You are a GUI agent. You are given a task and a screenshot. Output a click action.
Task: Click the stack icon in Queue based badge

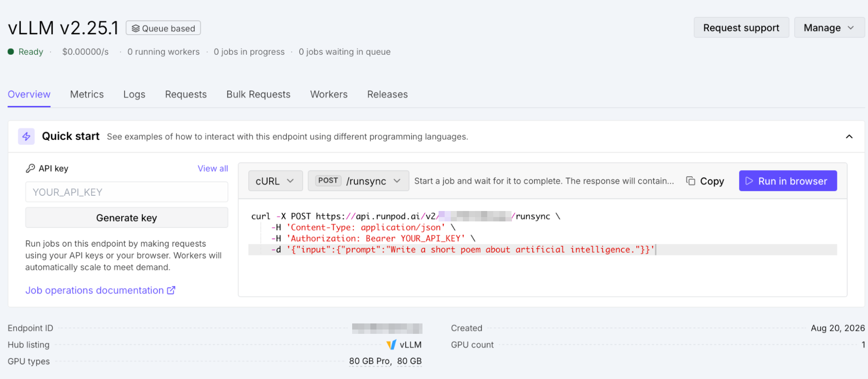pyautogui.click(x=135, y=29)
